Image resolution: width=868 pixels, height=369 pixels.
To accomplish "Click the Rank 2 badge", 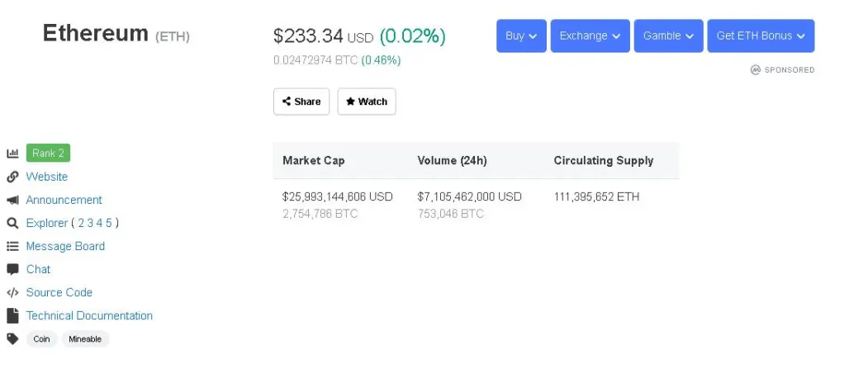I will pos(48,154).
